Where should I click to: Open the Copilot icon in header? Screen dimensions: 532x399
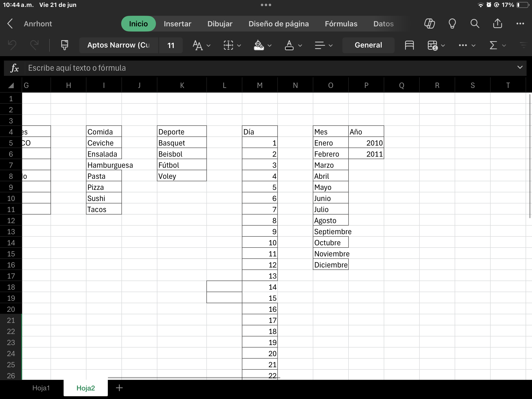[x=430, y=24]
